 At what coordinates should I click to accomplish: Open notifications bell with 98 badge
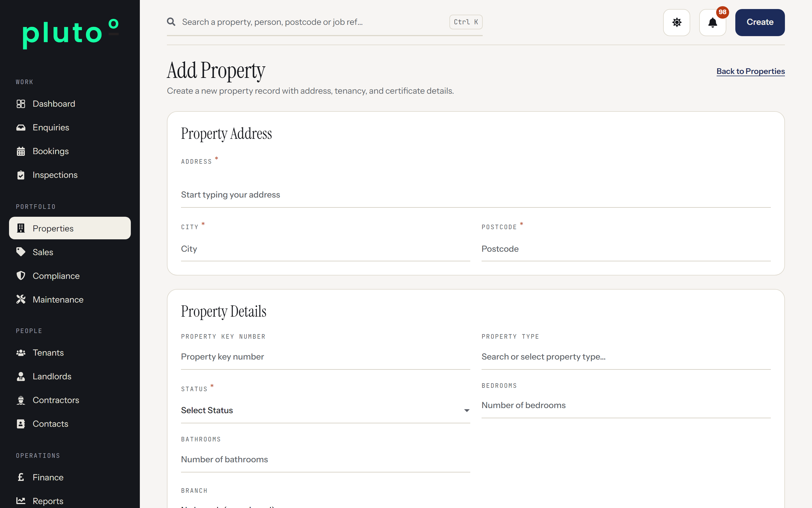click(712, 23)
